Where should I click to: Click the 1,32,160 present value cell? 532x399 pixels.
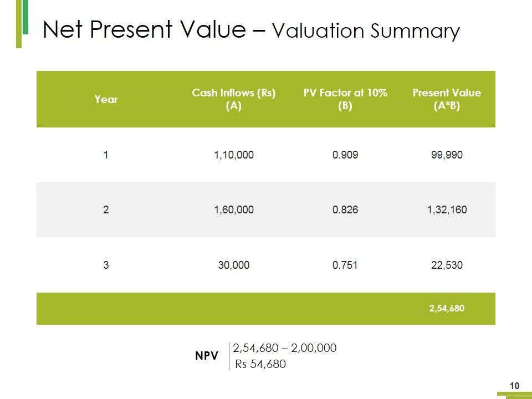click(447, 209)
